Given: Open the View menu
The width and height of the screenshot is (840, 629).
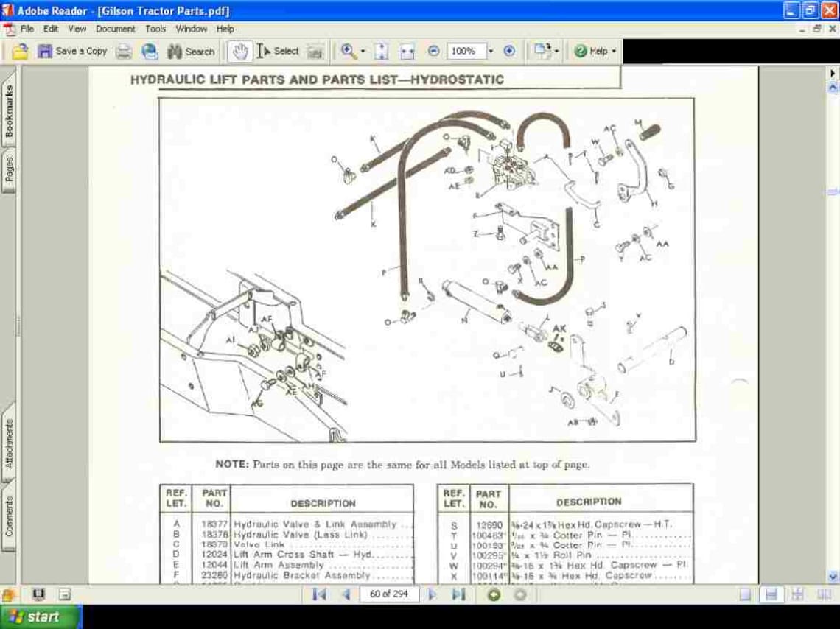Looking at the screenshot, I should pyautogui.click(x=77, y=29).
